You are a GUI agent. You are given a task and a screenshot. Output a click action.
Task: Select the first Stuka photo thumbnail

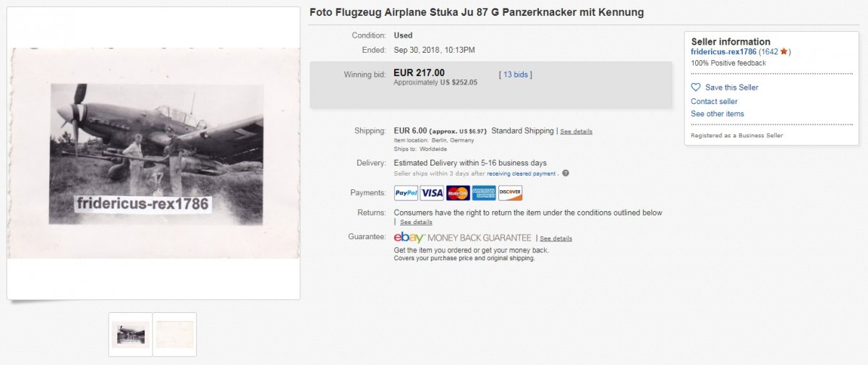tap(130, 334)
